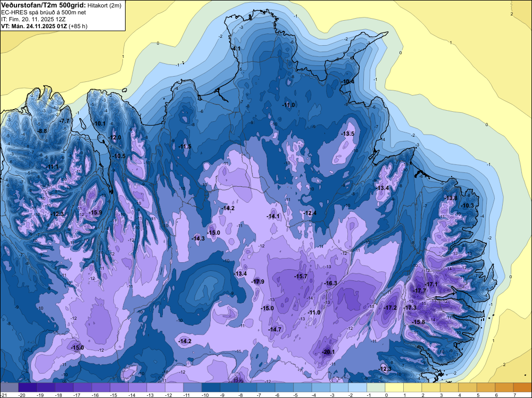Click the -12.4 temperature label

point(310,213)
